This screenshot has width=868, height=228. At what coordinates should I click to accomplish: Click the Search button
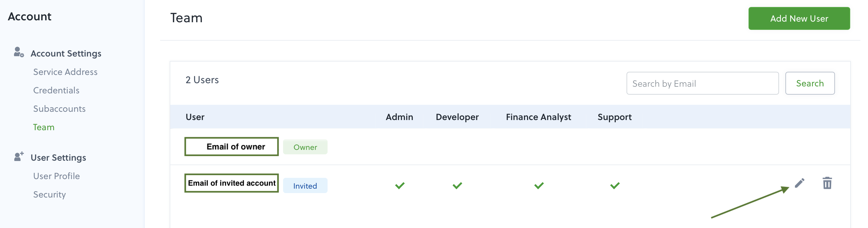click(x=810, y=83)
